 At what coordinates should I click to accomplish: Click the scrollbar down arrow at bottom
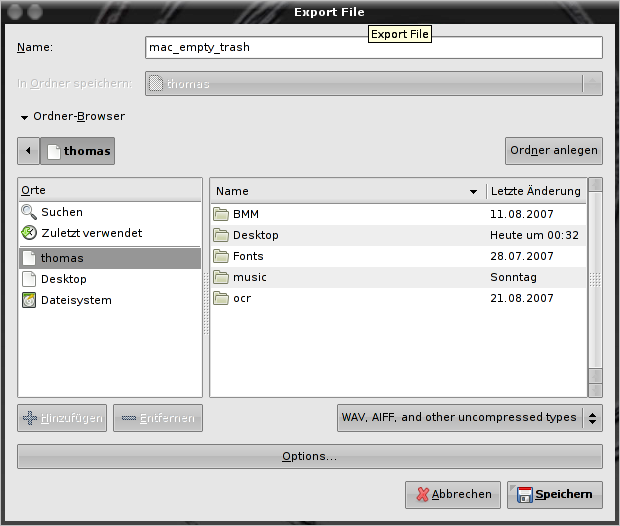click(x=595, y=390)
